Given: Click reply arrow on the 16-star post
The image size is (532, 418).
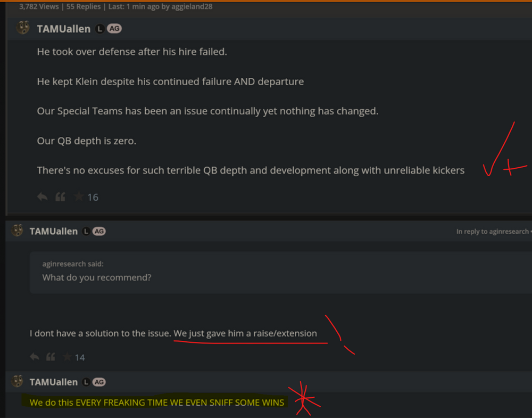Looking at the screenshot, I should click(42, 197).
